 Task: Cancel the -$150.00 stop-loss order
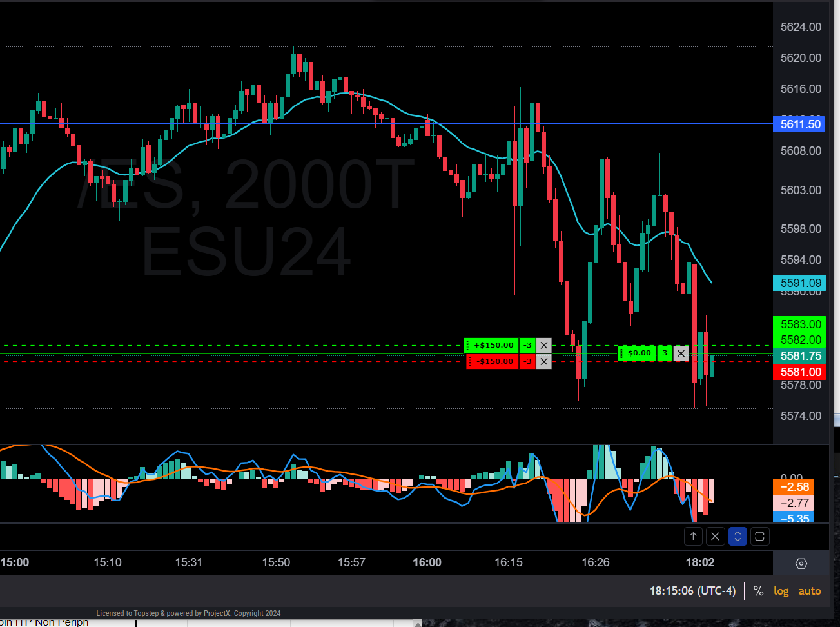[544, 361]
